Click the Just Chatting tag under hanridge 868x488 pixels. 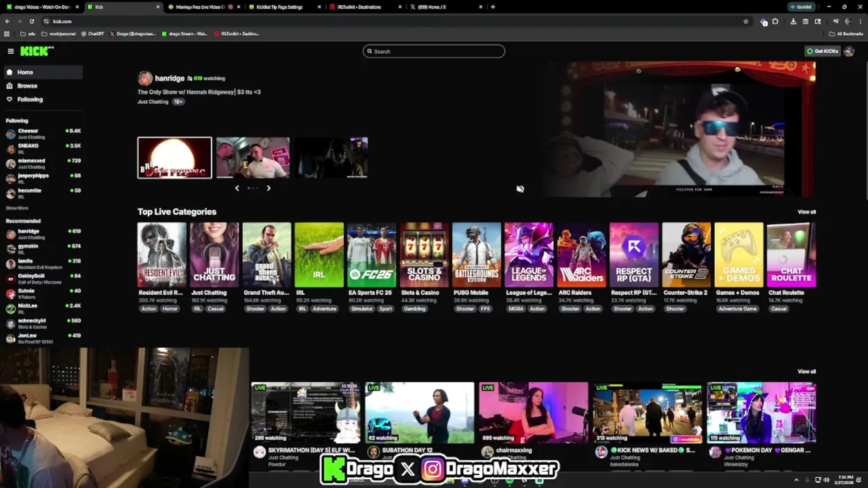pyautogui.click(x=153, y=102)
